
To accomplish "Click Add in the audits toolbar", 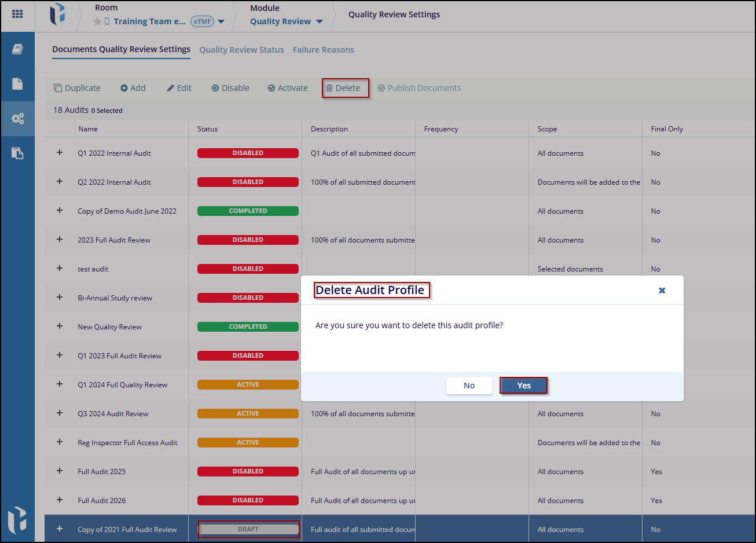I will [x=133, y=88].
